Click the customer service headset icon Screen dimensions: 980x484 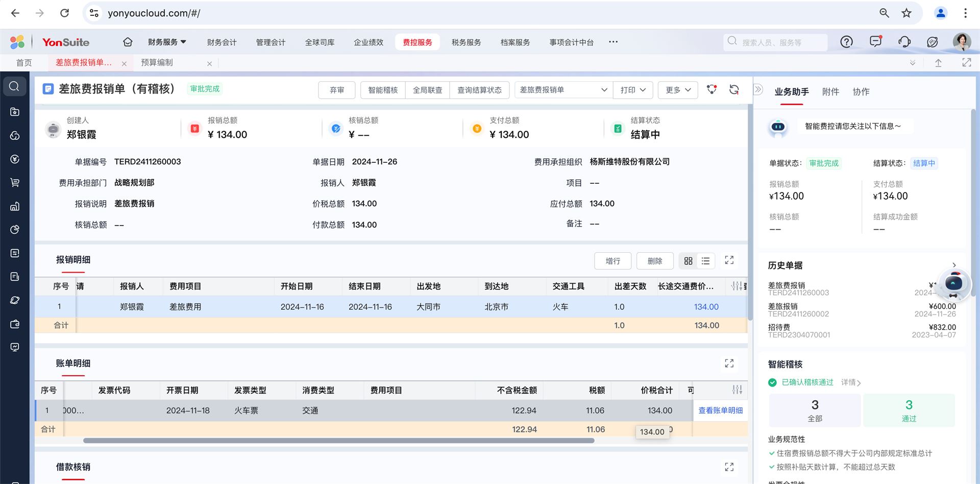tap(904, 42)
